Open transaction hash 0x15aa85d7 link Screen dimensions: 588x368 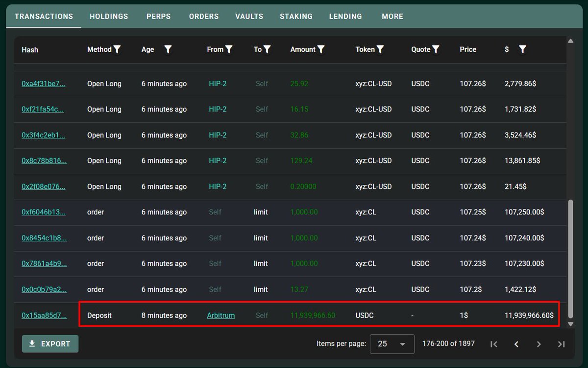tap(44, 315)
